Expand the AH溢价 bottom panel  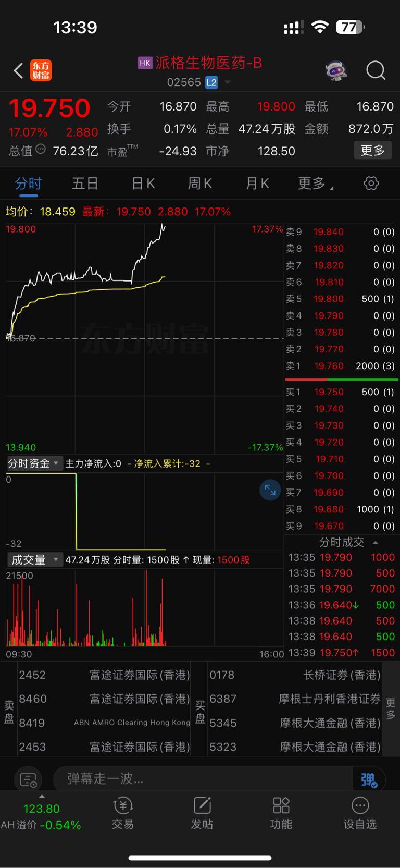click(x=41, y=813)
